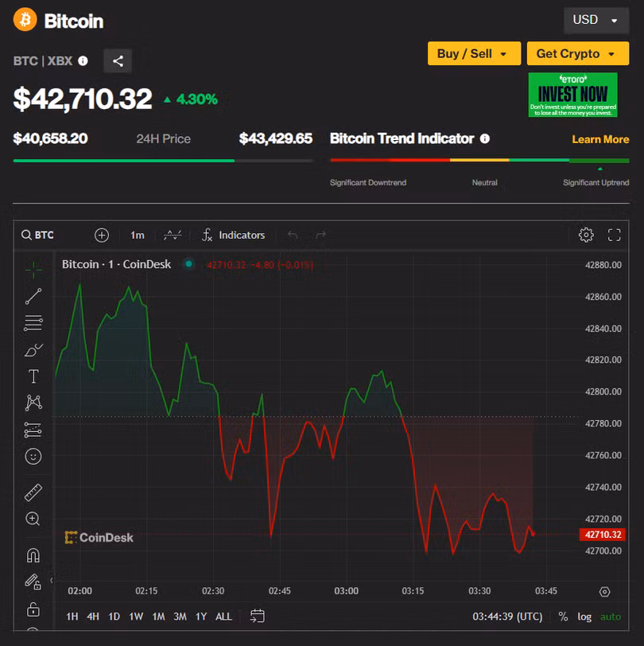Open the chart style selector icon
The width and height of the screenshot is (644, 646).
click(173, 235)
